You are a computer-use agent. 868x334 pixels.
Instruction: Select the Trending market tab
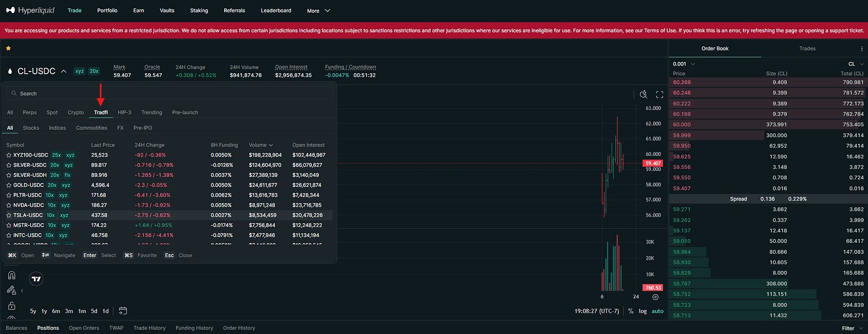(152, 112)
